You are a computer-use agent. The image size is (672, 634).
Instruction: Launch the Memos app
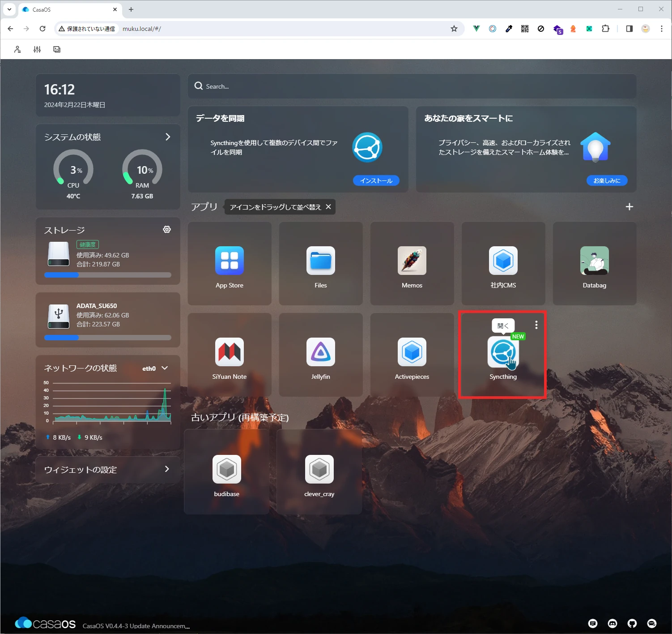click(412, 261)
